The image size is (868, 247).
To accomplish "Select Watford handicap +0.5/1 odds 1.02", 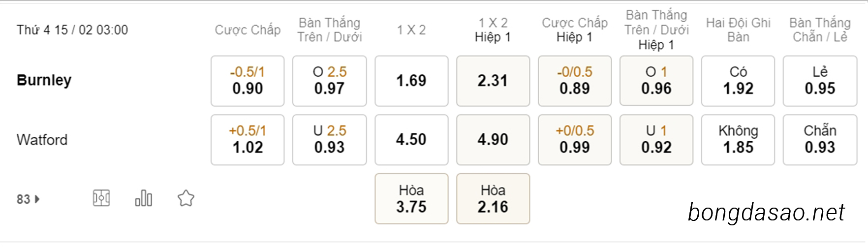I will point(248,140).
